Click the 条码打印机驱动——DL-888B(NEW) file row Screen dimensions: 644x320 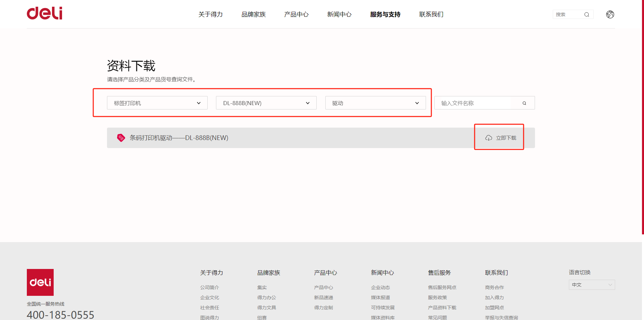pos(179,138)
